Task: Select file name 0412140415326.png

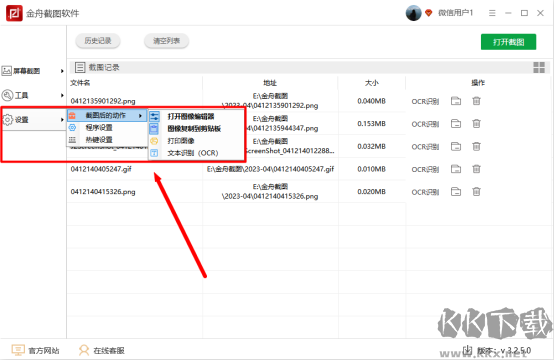Action: pyautogui.click(x=103, y=191)
